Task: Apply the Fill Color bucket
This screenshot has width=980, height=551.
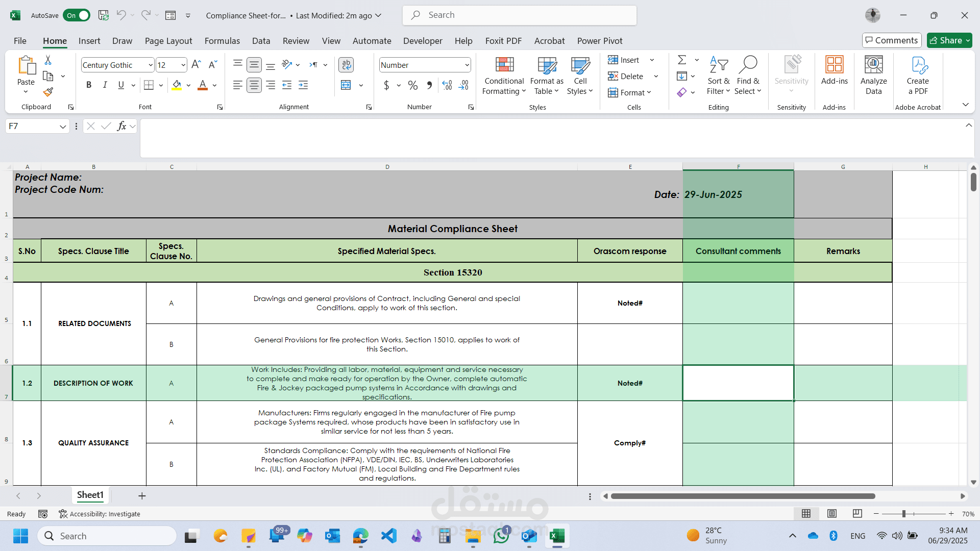Action: [177, 85]
